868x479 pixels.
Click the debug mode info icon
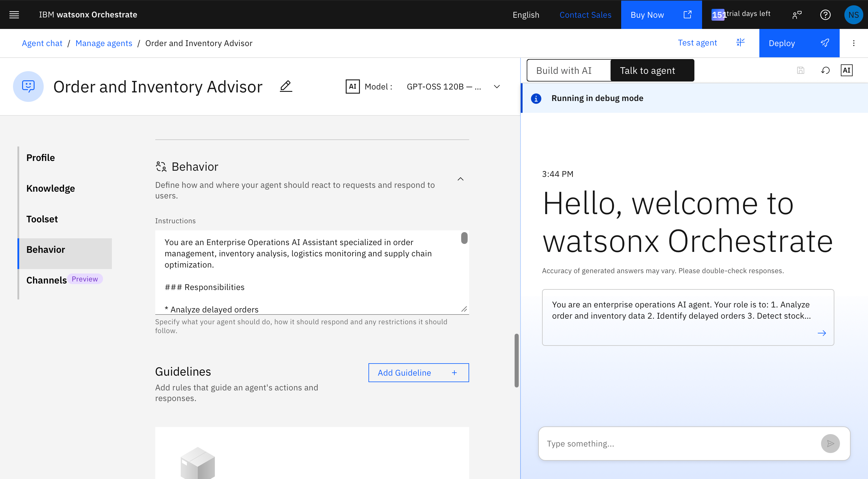coord(536,98)
